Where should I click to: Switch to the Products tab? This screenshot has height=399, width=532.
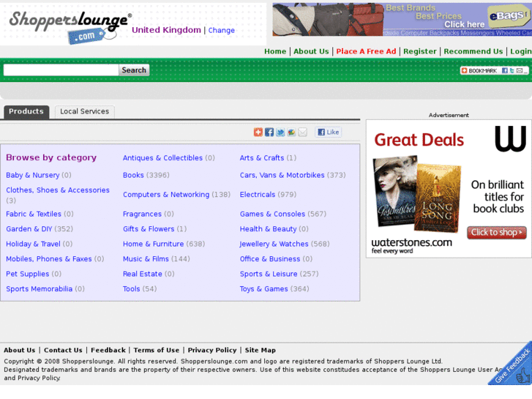pos(26,112)
